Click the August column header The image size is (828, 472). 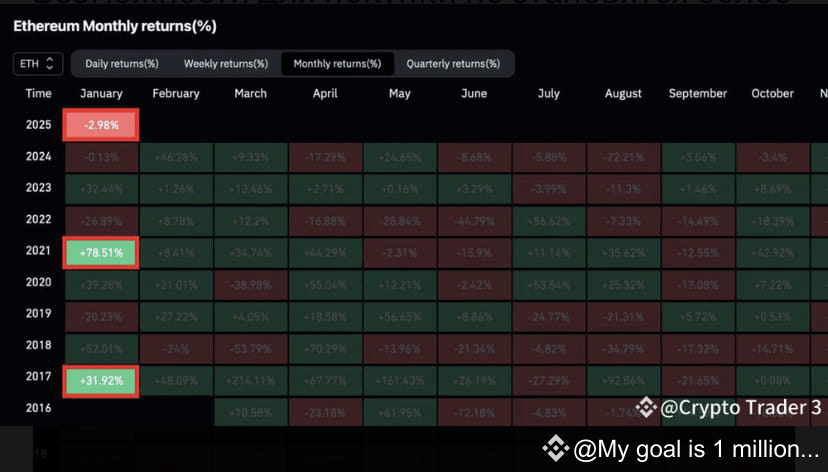click(623, 93)
